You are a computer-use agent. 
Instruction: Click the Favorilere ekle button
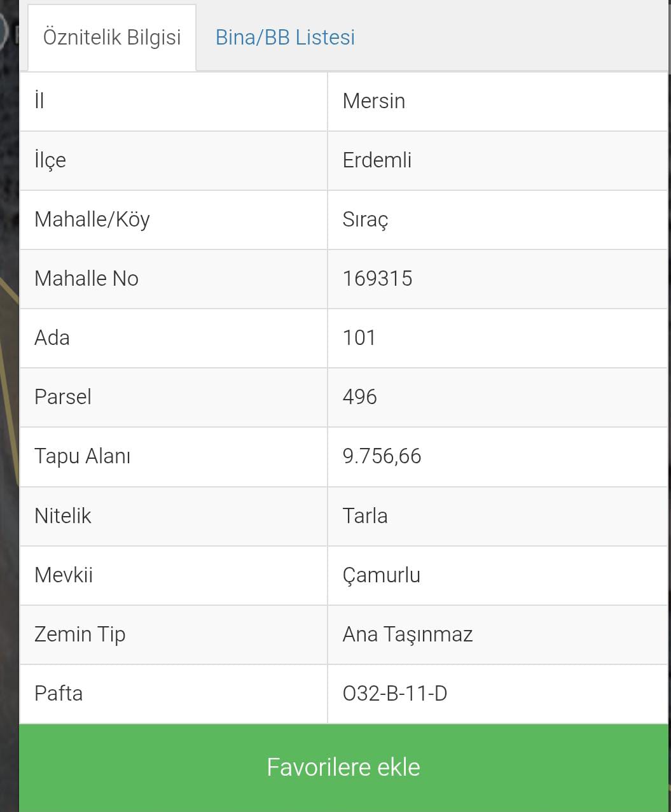(x=343, y=768)
